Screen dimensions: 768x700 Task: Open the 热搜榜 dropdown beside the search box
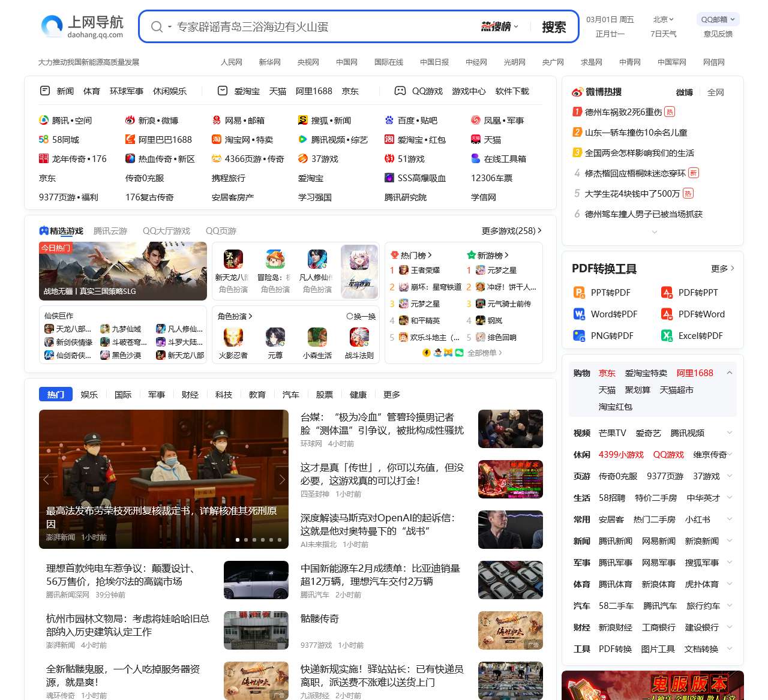click(x=499, y=27)
